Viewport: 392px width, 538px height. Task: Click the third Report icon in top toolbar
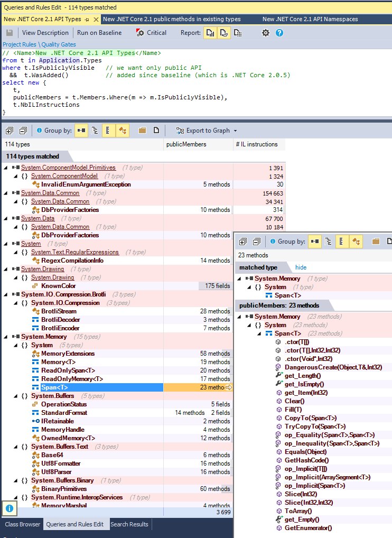[x=238, y=33]
